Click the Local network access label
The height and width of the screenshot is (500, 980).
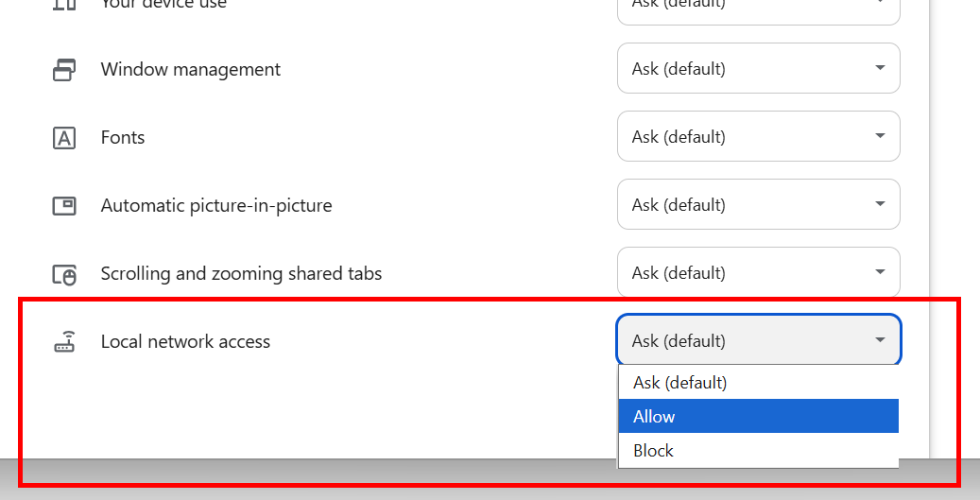[185, 341]
